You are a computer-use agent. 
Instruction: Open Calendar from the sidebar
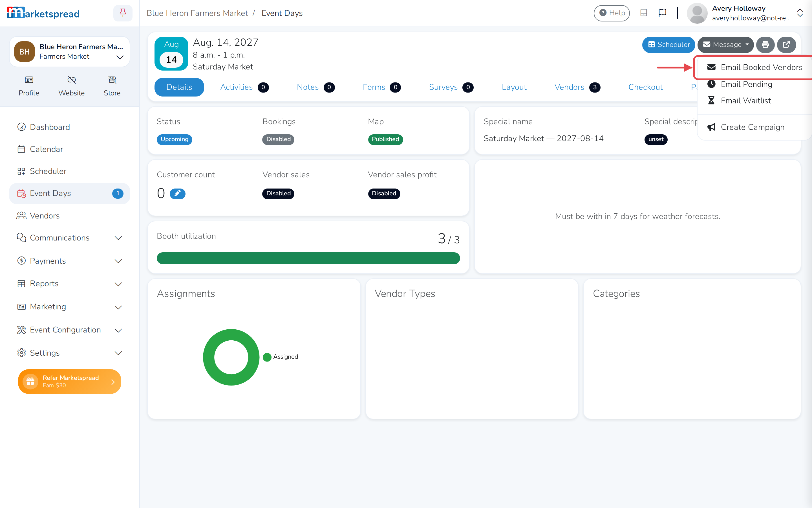click(69, 149)
